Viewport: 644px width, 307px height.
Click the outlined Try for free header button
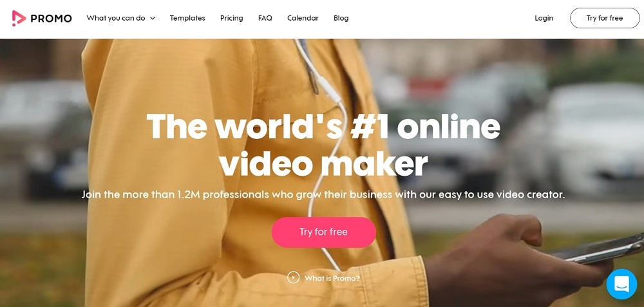coord(605,18)
